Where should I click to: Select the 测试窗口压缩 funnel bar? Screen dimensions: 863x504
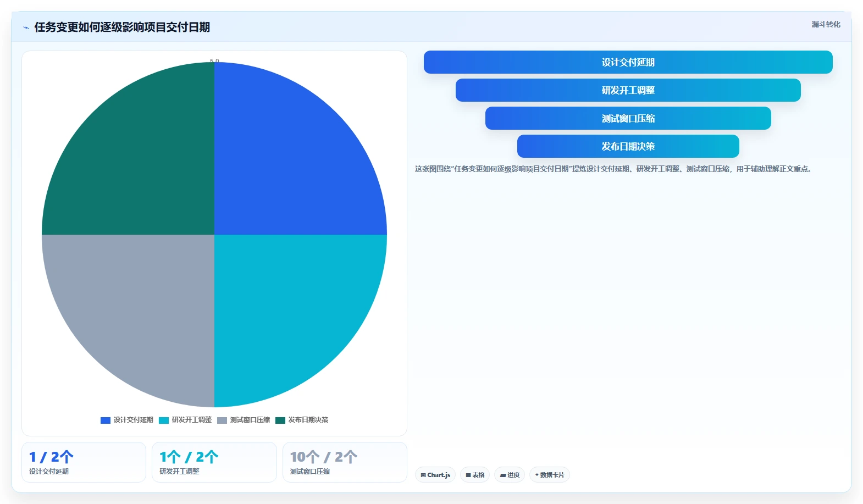coord(628,118)
